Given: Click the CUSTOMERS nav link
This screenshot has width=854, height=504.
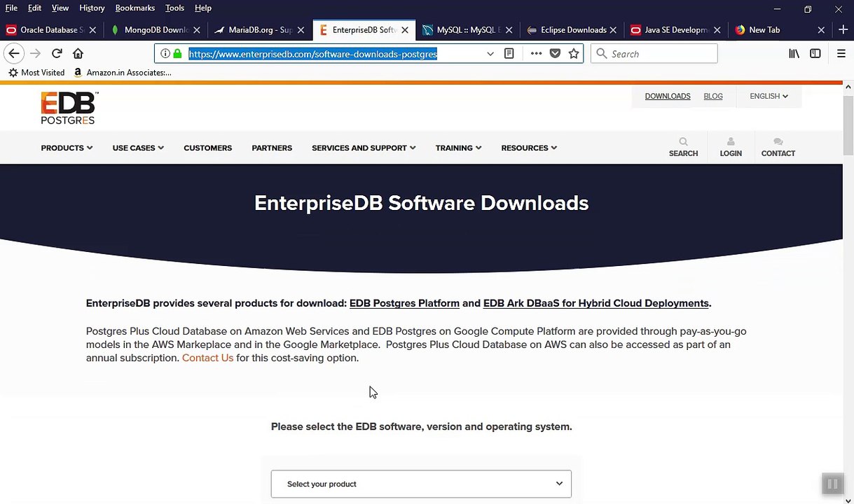Looking at the screenshot, I should (207, 148).
